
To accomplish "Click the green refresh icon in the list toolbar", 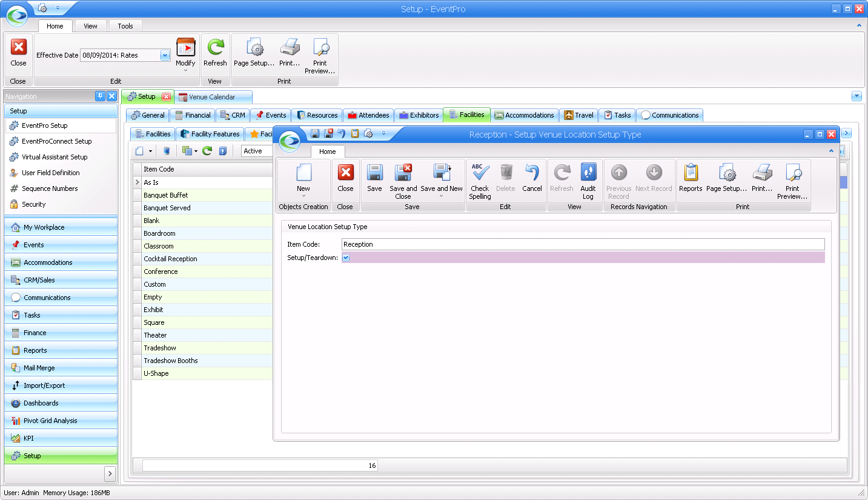I will 207,151.
